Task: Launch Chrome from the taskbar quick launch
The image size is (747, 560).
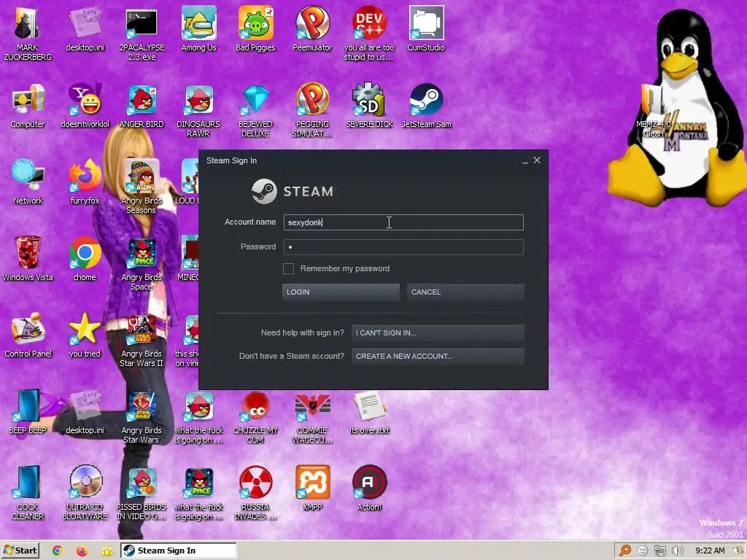Action: [58, 551]
